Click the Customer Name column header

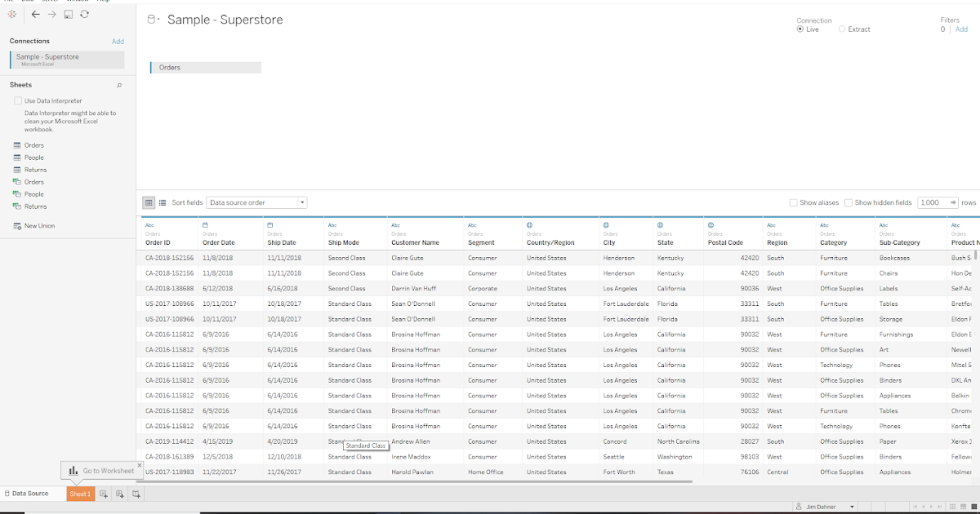pyautogui.click(x=415, y=242)
